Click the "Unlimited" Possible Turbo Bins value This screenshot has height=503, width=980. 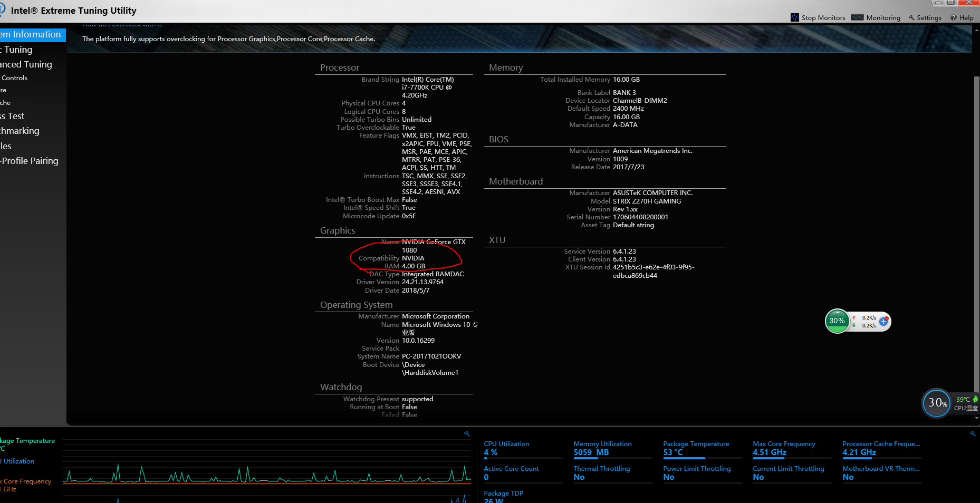point(417,120)
